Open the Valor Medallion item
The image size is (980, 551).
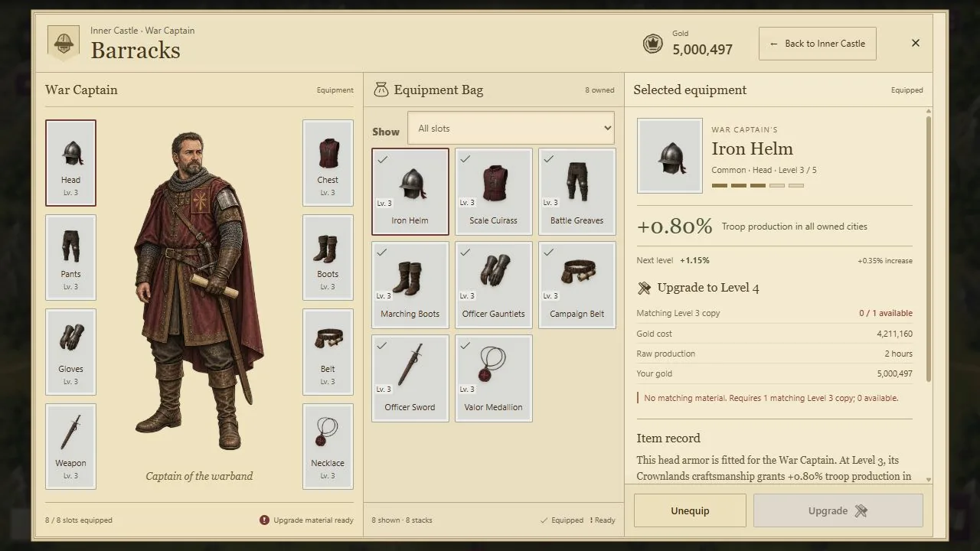[x=494, y=379]
